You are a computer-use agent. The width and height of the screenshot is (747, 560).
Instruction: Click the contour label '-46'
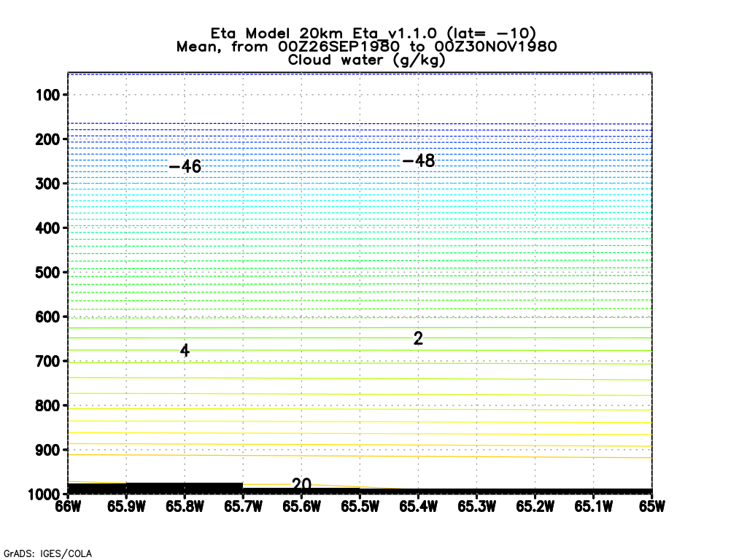(x=185, y=166)
